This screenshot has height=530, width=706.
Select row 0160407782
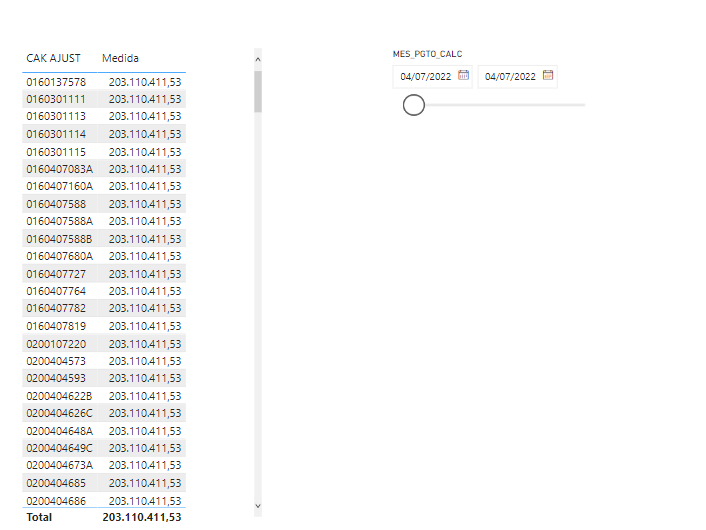click(x=104, y=308)
